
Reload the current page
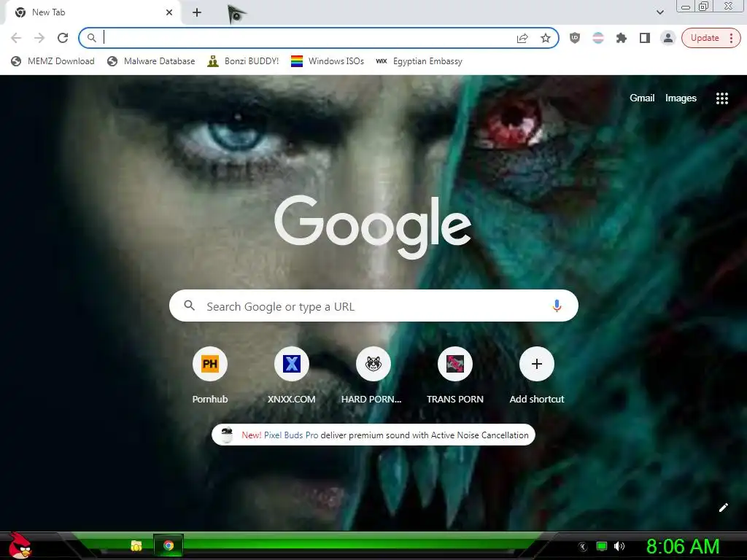[63, 38]
